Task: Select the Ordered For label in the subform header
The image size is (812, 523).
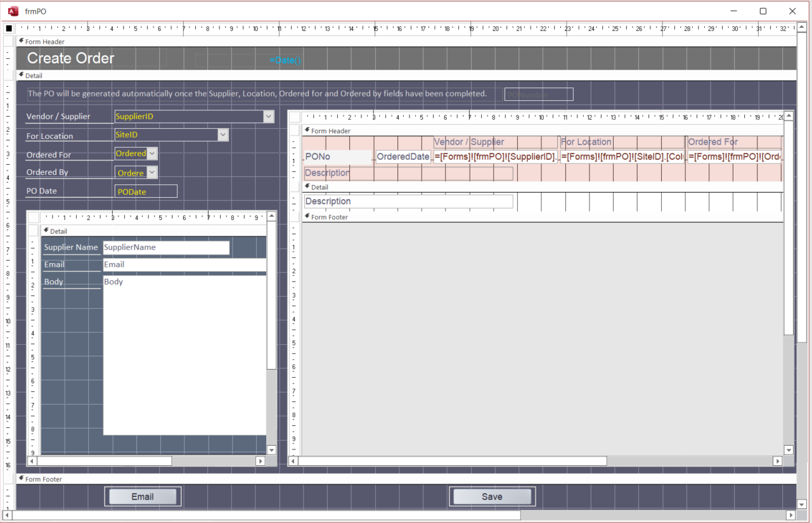Action: [735, 142]
